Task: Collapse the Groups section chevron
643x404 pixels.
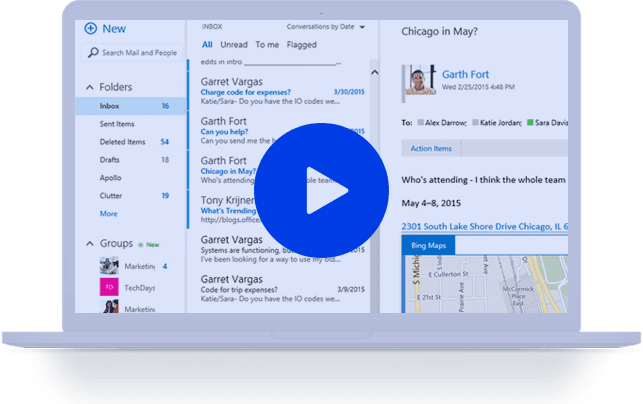Action: tap(90, 243)
